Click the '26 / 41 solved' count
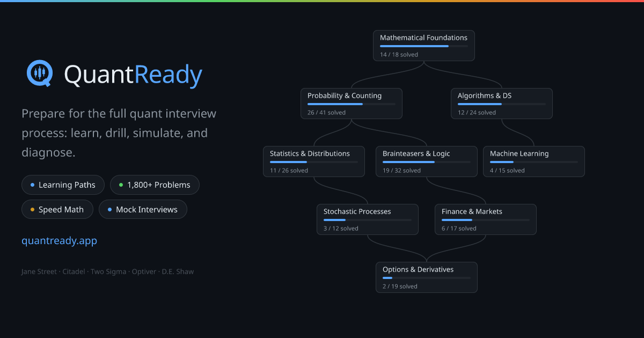644x338 pixels. [326, 113]
